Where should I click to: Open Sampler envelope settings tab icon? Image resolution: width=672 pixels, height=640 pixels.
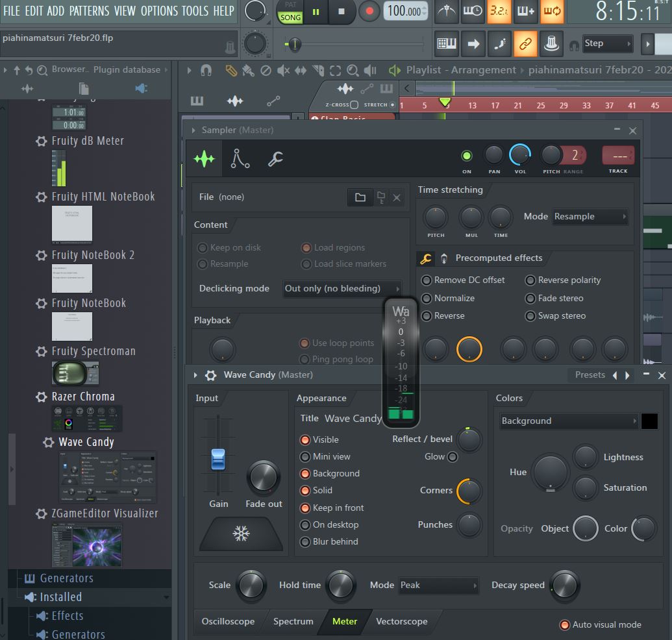[240, 158]
